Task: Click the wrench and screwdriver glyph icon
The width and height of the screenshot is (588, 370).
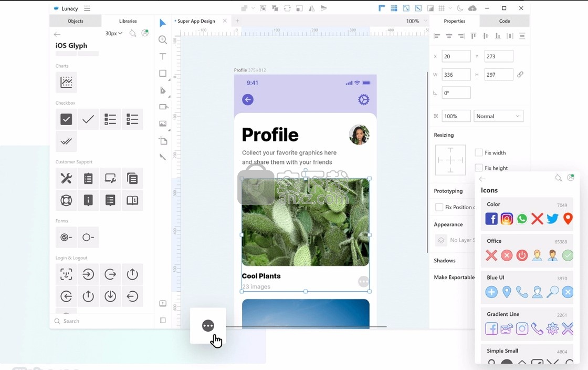Action: [x=66, y=178]
